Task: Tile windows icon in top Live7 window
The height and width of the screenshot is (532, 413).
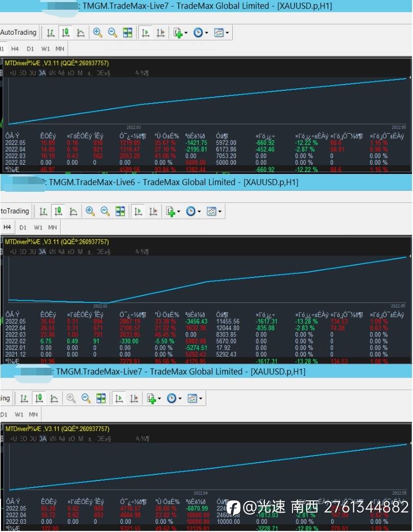Action: click(127, 33)
